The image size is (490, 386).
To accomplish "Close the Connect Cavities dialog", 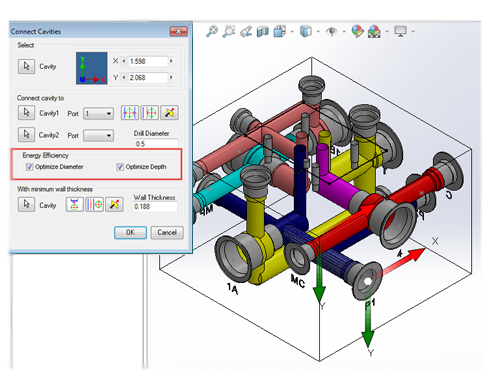I will click(x=179, y=31).
